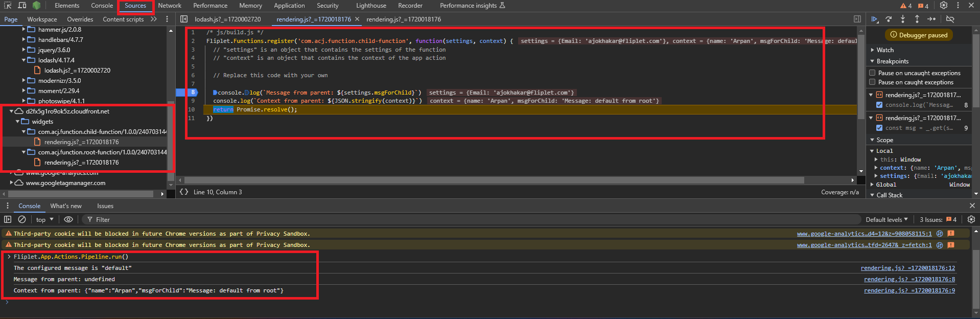Viewport: 980px width, 319px height.
Task: Open more navigator tabs chevron
Action: [x=154, y=19]
